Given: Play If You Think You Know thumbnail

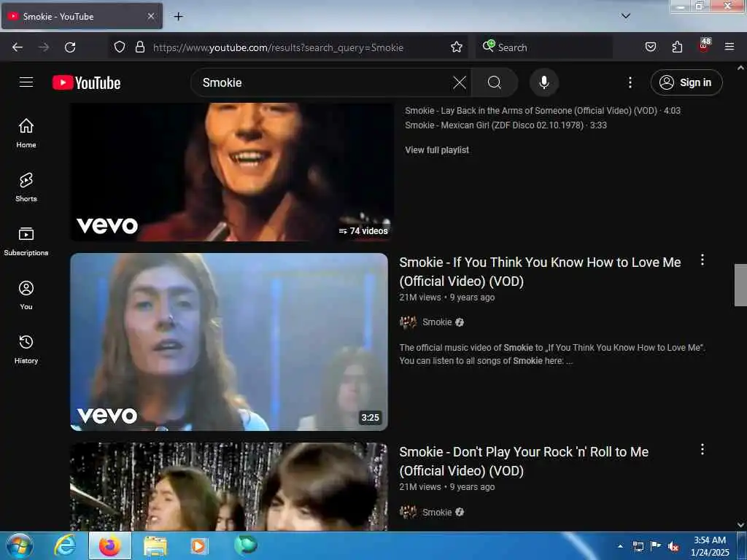Looking at the screenshot, I should (229, 342).
